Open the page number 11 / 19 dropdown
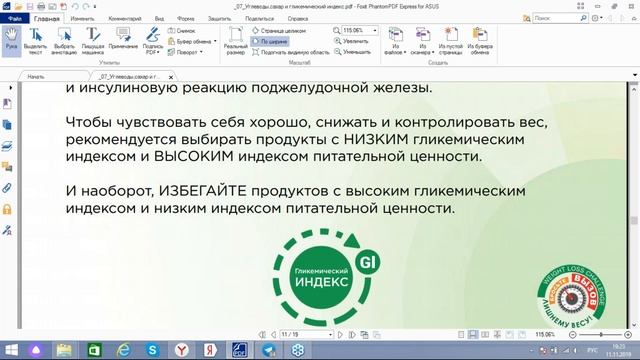This screenshot has width=640, height=360. (x=330, y=335)
